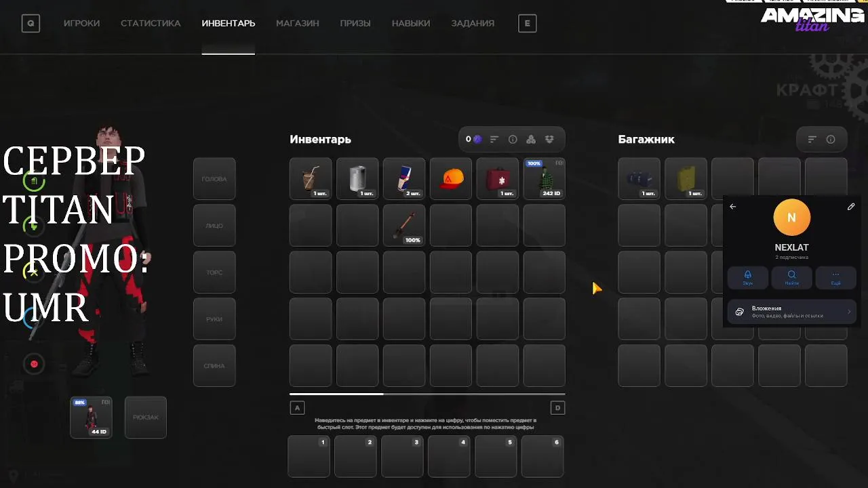Viewport: 868px width, 488px height.
Task: Select the equipped 44 ID outfit
Action: point(92,418)
